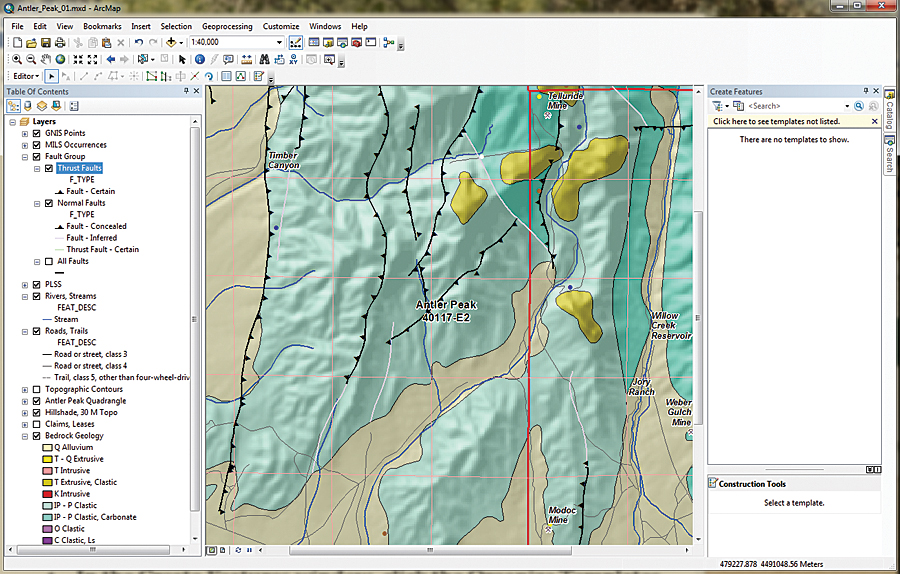Viewport: 900px width, 574px height.
Task: Click the Editor dropdown button
Action: [26, 76]
